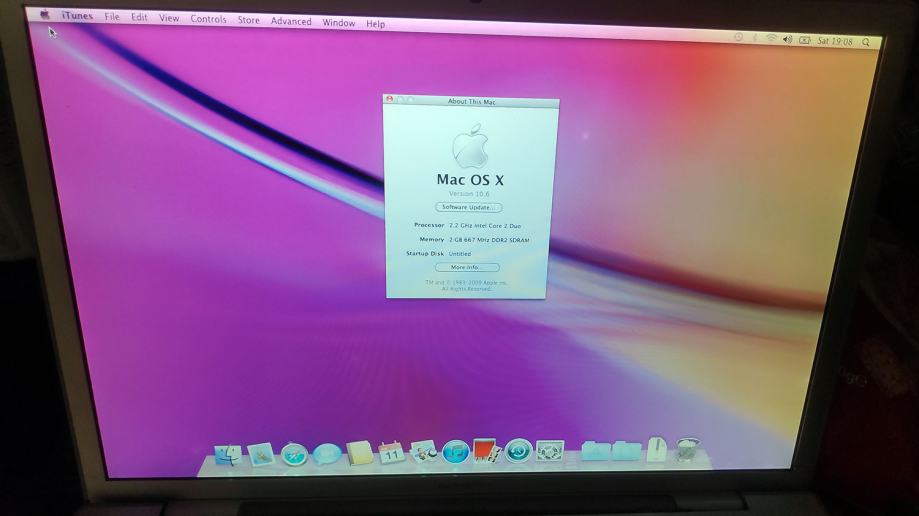Click the Memory label
The width and height of the screenshot is (919, 516).
[x=432, y=239]
